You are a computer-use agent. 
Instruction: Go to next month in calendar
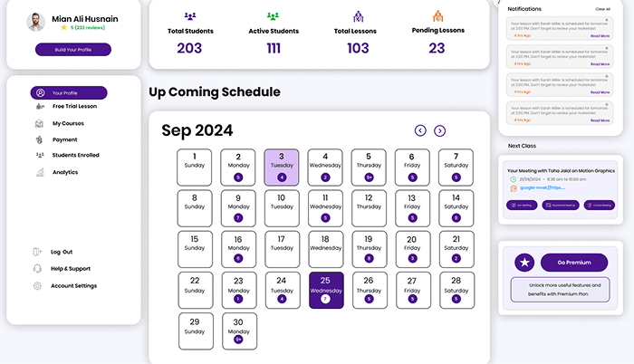[x=440, y=130]
